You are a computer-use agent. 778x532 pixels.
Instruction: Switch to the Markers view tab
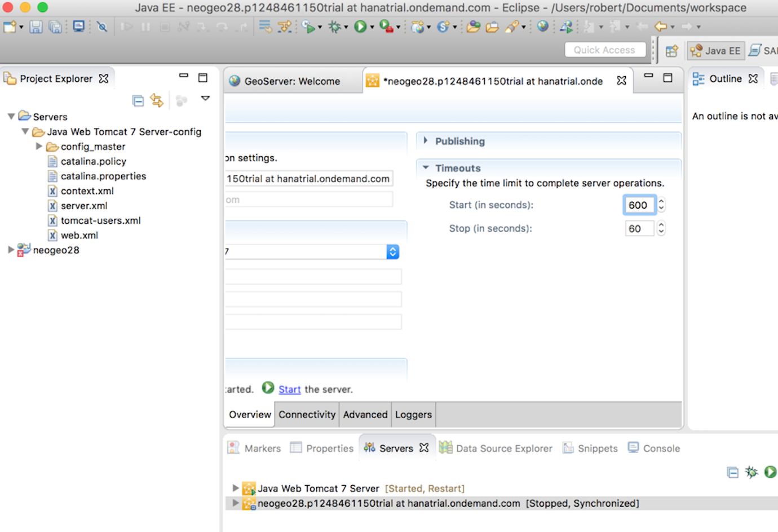click(x=254, y=448)
